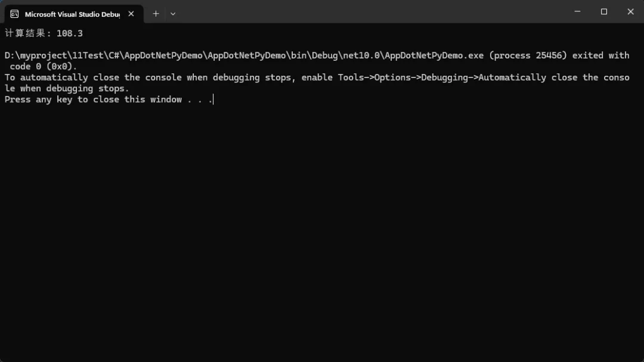Open a new tab with plus icon
Screen dimensions: 644x362
click(156, 14)
